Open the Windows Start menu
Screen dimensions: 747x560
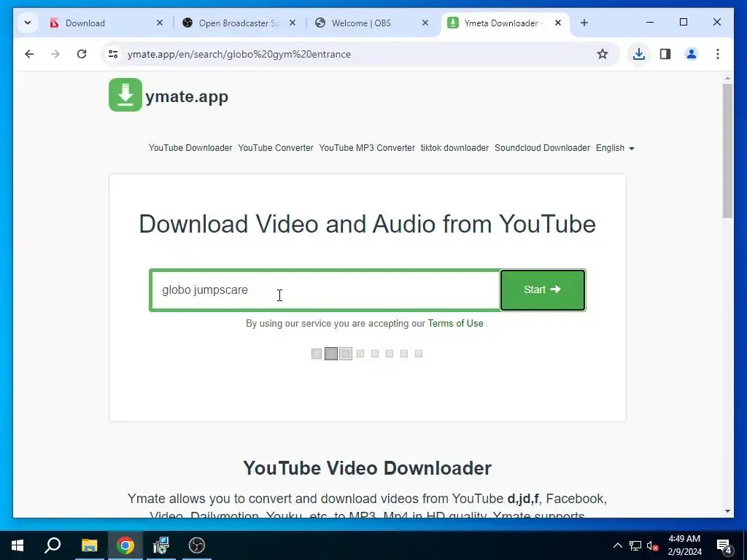[x=18, y=545]
